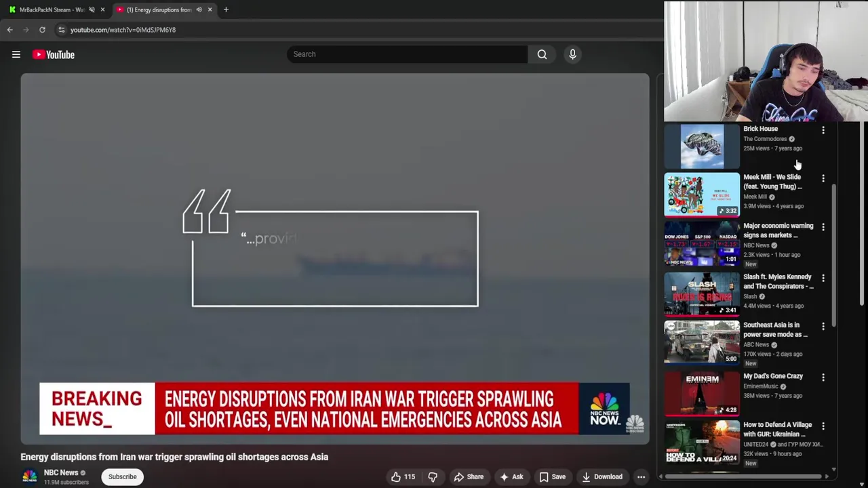Screen dimensions: 868x488
Task: Open title 'Major economic warning signs as markets'
Action: click(778, 230)
